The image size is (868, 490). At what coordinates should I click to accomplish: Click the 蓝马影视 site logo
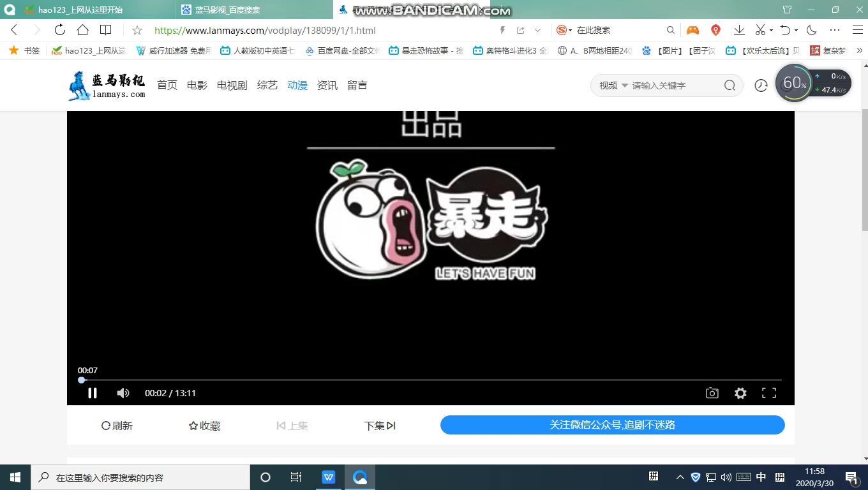[107, 85]
